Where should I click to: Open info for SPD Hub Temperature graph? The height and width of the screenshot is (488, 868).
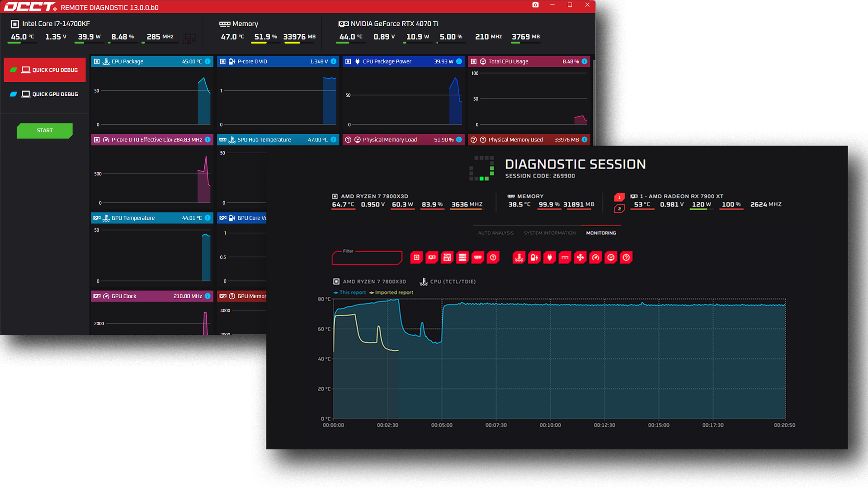(334, 140)
